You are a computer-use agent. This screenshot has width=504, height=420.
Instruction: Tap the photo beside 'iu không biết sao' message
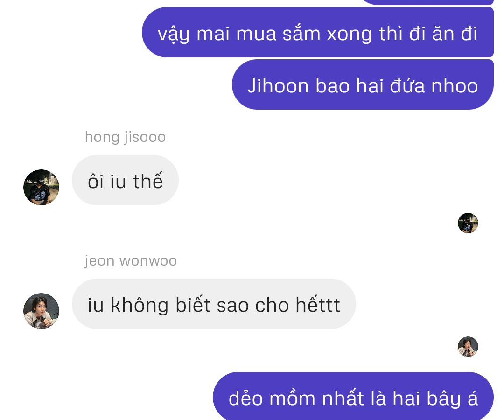[41, 311]
